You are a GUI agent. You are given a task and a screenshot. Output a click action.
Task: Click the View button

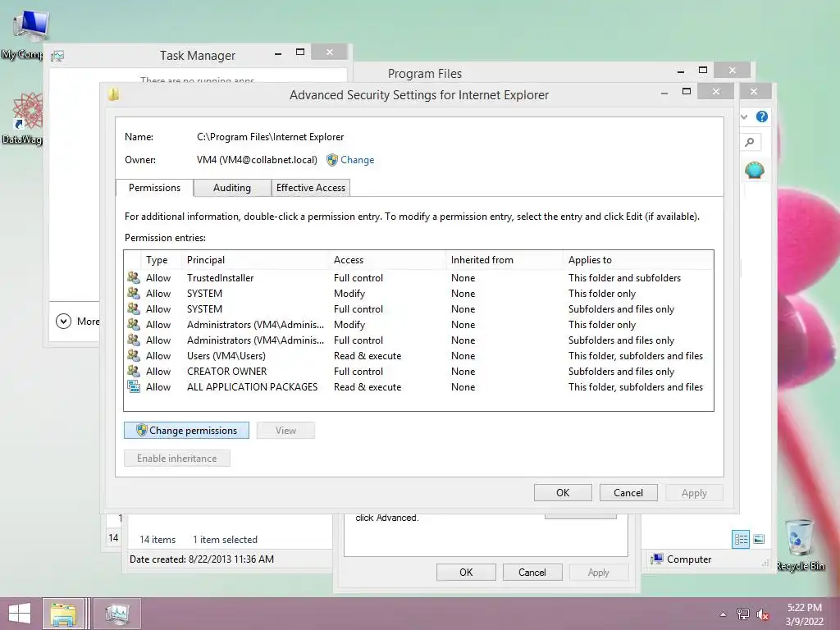click(x=285, y=430)
